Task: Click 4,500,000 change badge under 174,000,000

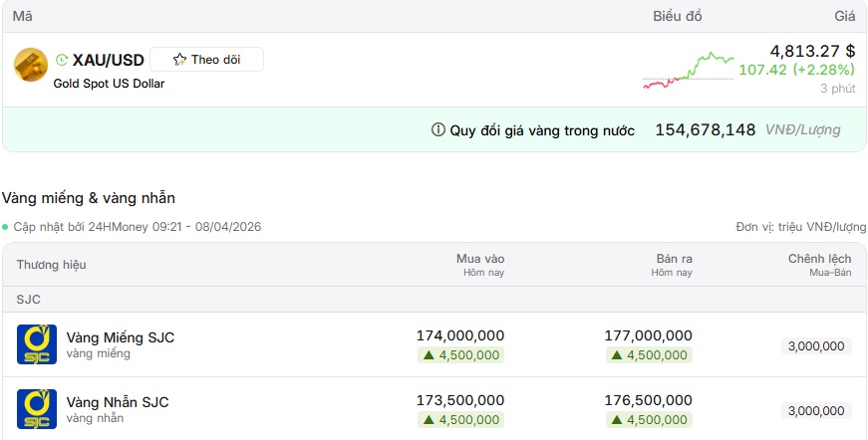Action: [461, 354]
